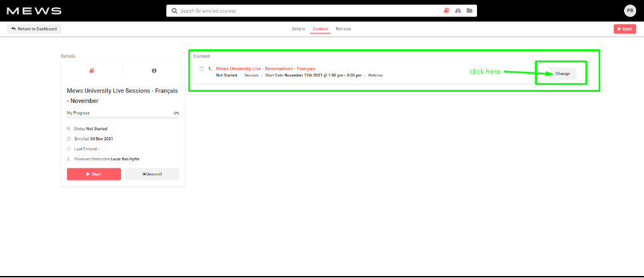Click the magnifier icon in search bar
Screen dimensions: 644x278
coord(174,11)
